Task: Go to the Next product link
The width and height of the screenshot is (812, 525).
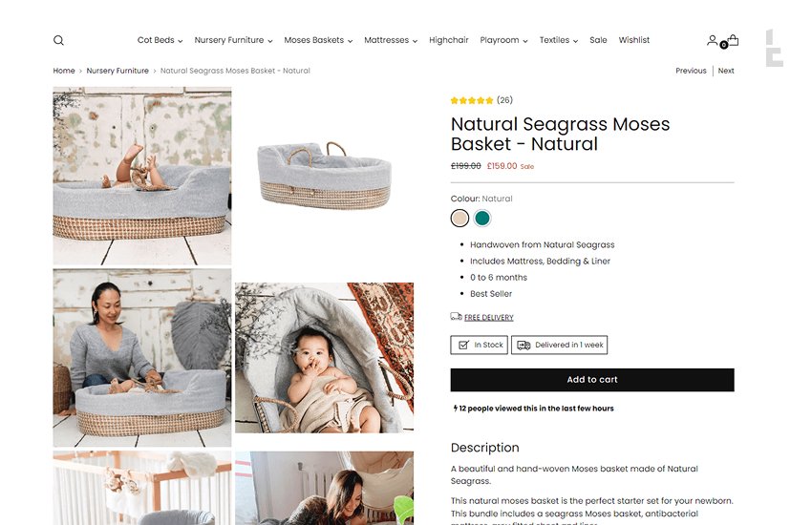Action: (x=726, y=71)
